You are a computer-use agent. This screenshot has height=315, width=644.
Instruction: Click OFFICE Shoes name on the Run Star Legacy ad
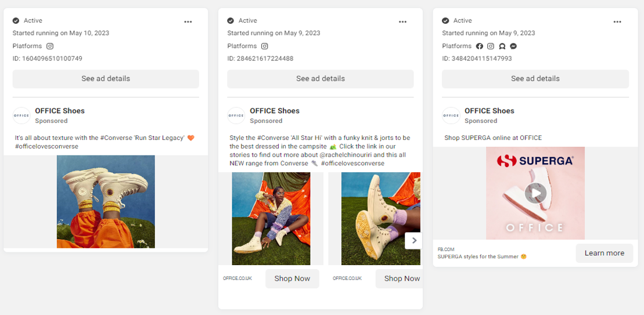point(60,111)
